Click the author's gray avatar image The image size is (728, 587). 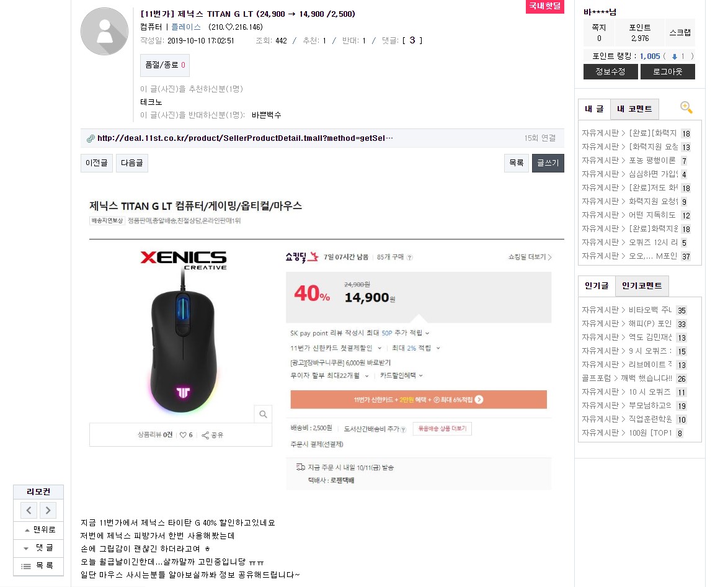(104, 32)
